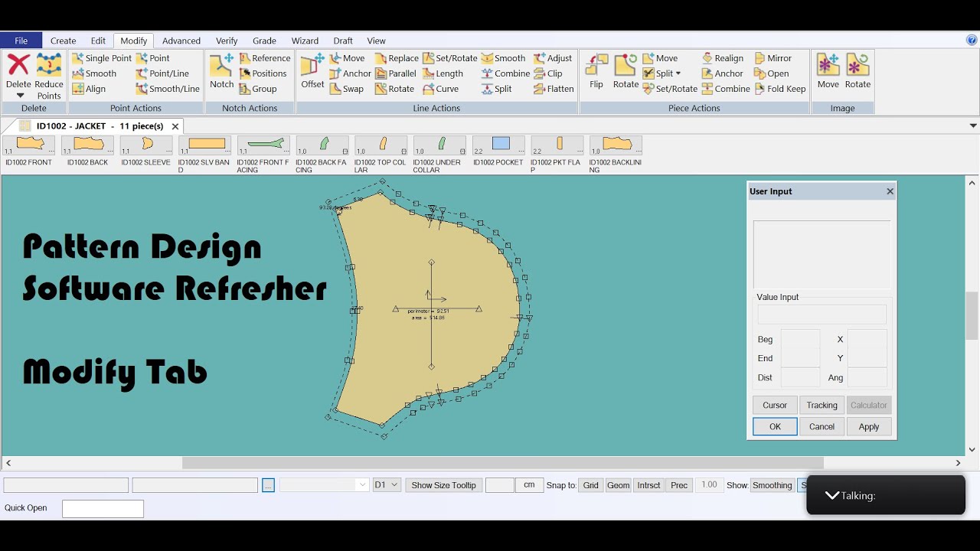Switch to the Wizard tab
This screenshot has width=980, height=551.
pyautogui.click(x=305, y=41)
